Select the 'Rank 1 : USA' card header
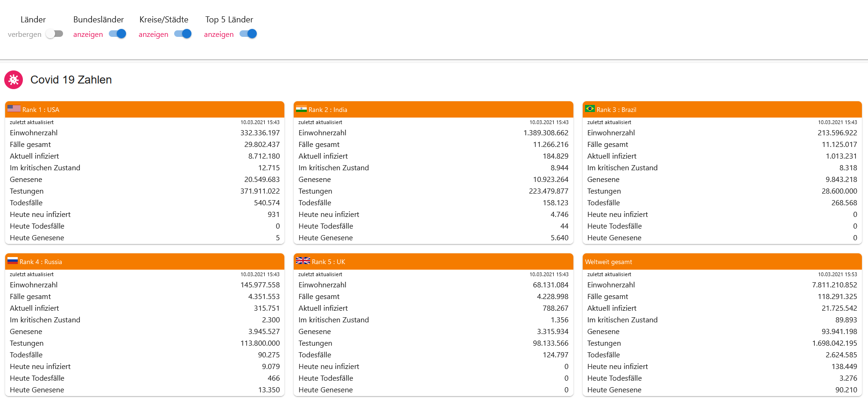 coord(145,110)
